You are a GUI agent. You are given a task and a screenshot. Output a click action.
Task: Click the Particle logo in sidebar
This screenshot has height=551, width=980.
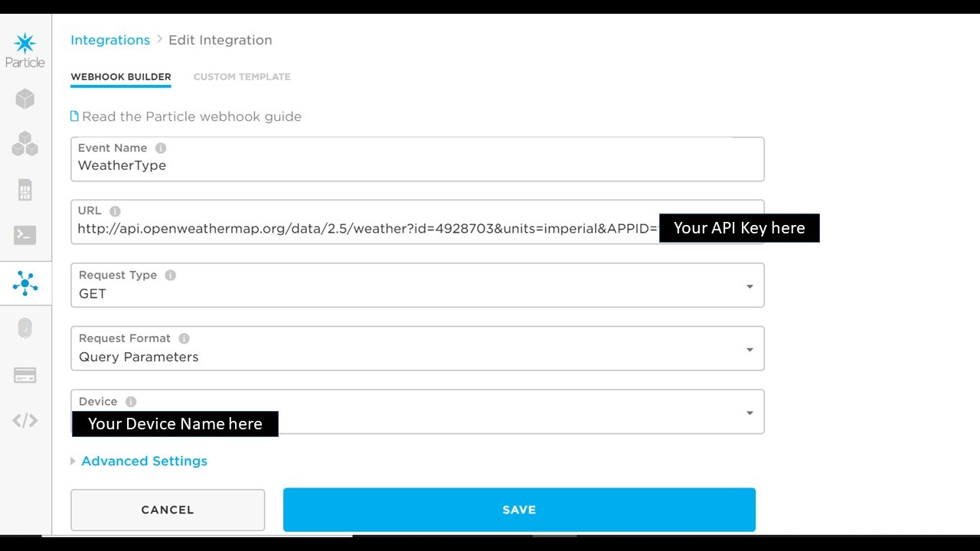25,51
